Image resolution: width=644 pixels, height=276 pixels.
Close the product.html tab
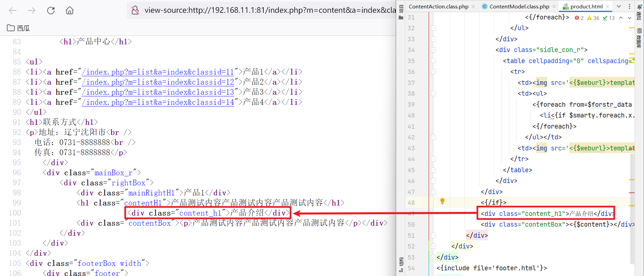click(607, 6)
